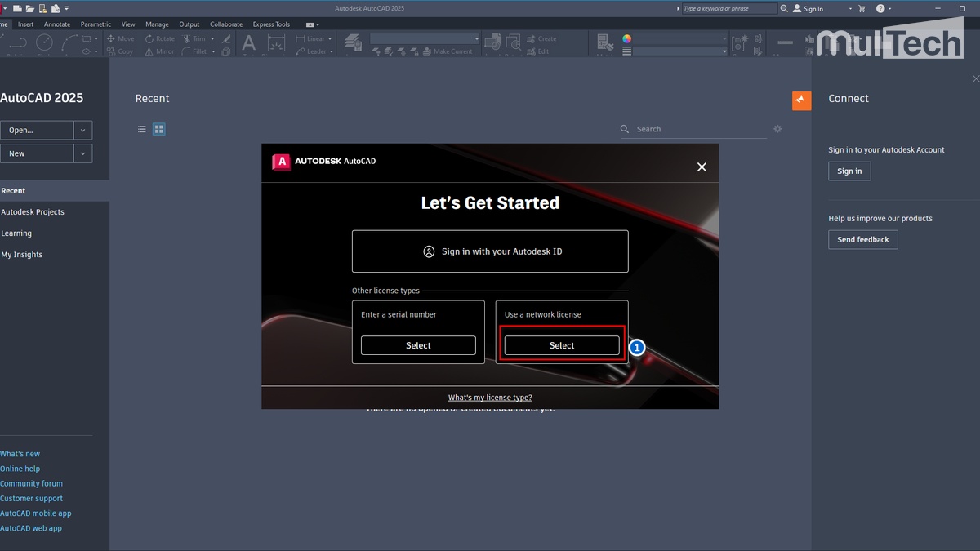Expand the Open button dropdown arrow

pyautogui.click(x=82, y=131)
